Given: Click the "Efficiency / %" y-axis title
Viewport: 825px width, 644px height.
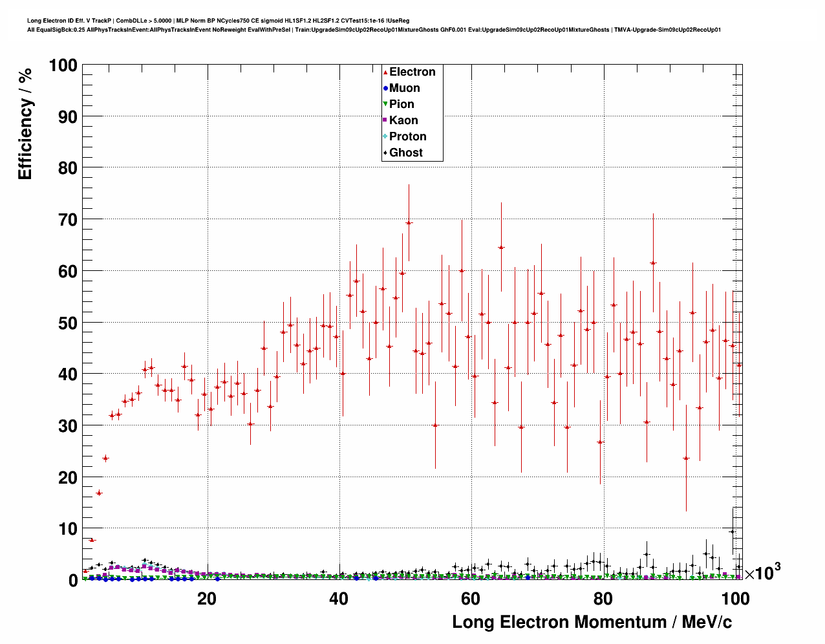Looking at the screenshot, I should (x=25, y=123).
